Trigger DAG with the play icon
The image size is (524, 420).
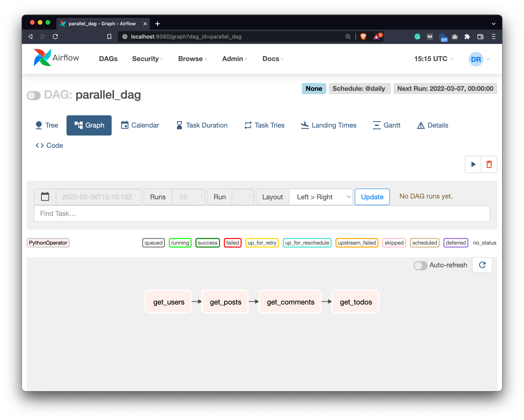tap(473, 164)
